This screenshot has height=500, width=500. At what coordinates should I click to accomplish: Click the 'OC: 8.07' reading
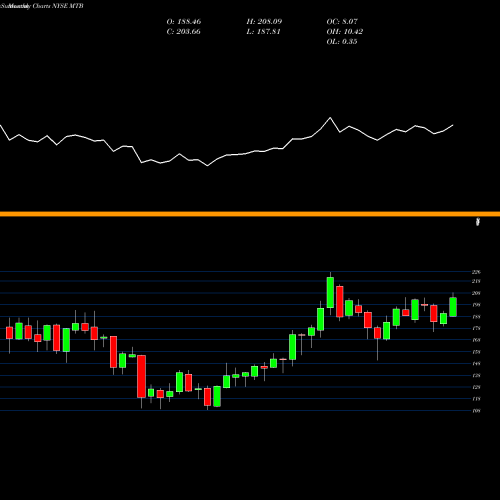(x=342, y=22)
